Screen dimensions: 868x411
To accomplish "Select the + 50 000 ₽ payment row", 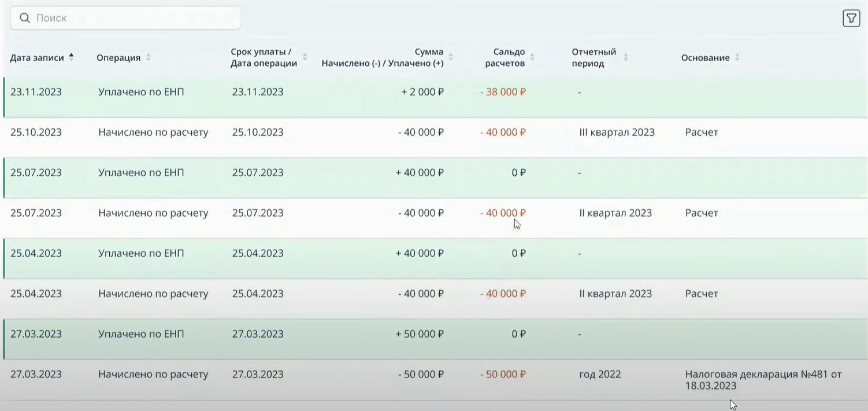I will pyautogui.click(x=420, y=334).
